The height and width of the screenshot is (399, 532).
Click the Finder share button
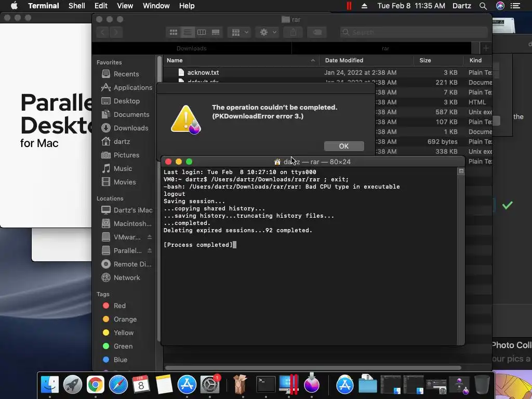[293, 32]
